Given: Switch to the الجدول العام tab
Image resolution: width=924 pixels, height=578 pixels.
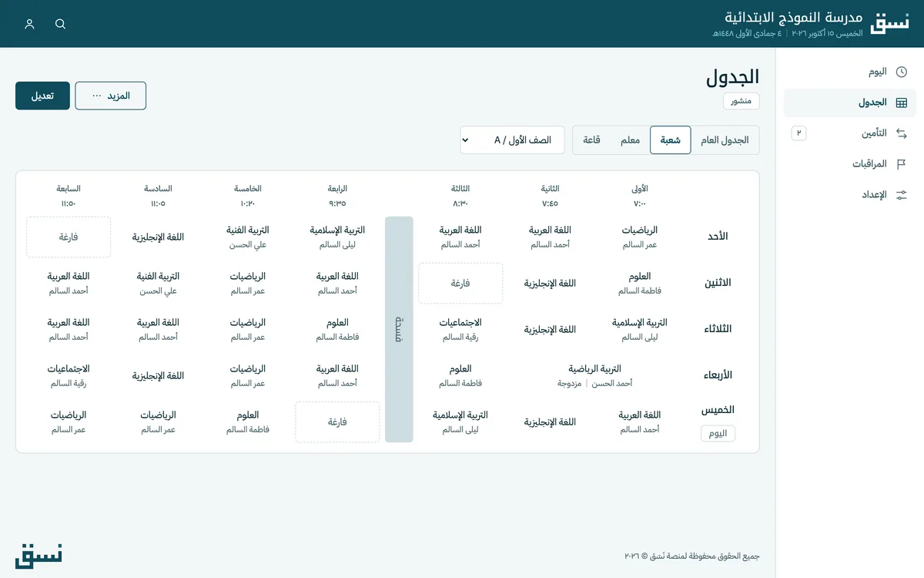Looking at the screenshot, I should [x=725, y=140].
